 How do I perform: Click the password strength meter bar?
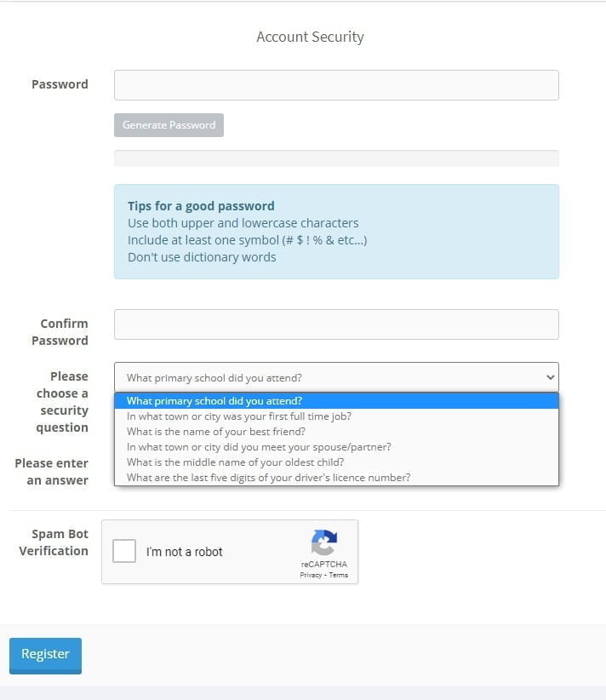(x=336, y=158)
